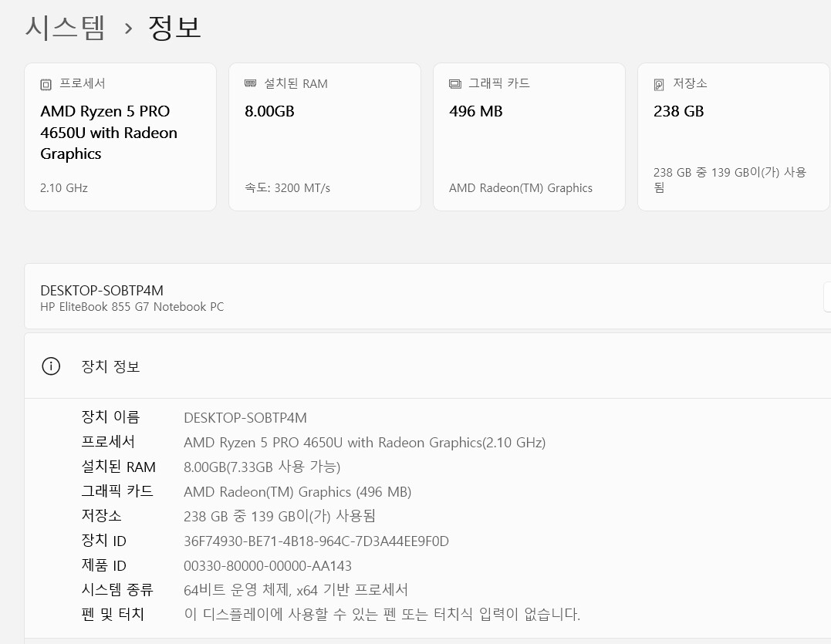Go back to 시스템 breadcrumb
Screen dimensions: 831x644
point(65,27)
